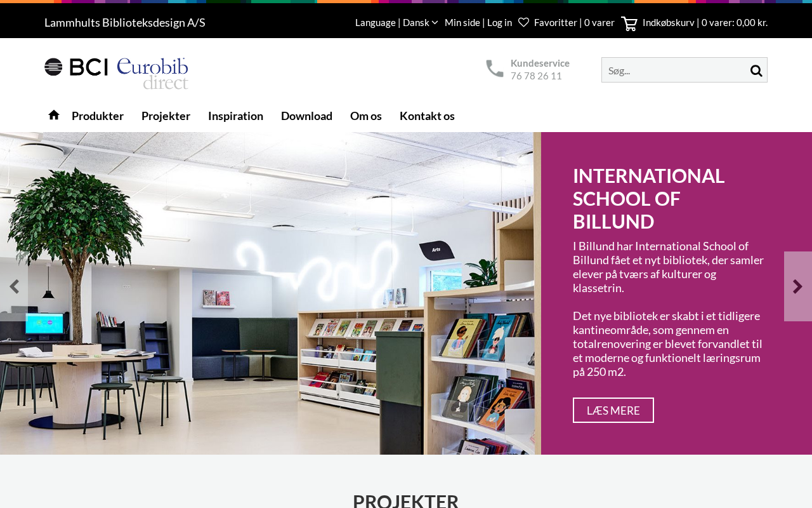Image resolution: width=812 pixels, height=508 pixels.
Task: Open the Min side link
Action: pos(462,22)
